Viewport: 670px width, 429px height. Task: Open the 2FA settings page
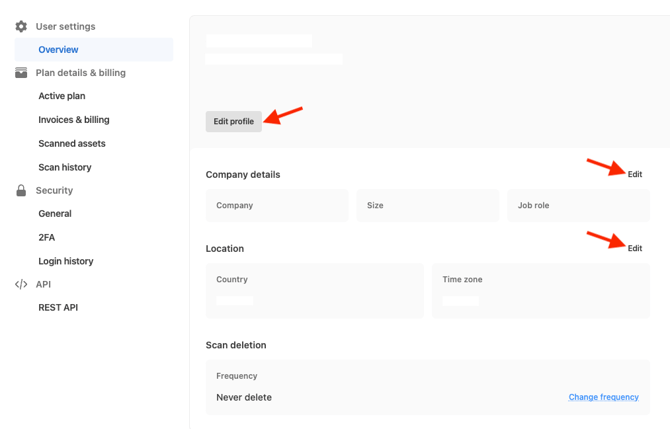(x=47, y=238)
